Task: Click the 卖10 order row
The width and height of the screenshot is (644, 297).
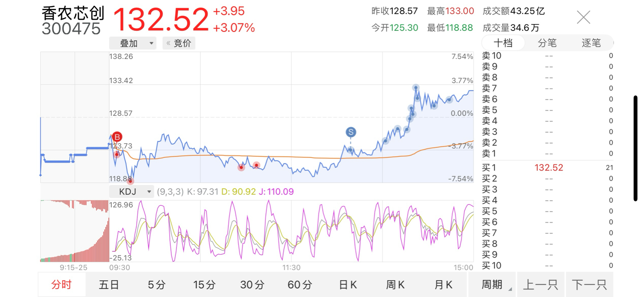Action: [x=547, y=56]
